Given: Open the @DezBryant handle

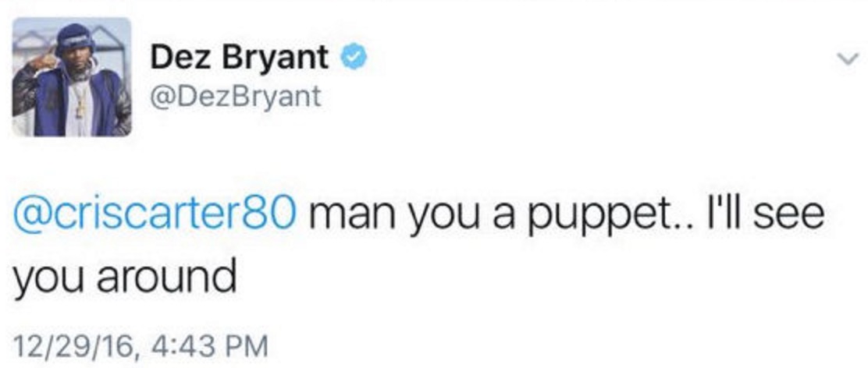Looking at the screenshot, I should click(x=235, y=97).
